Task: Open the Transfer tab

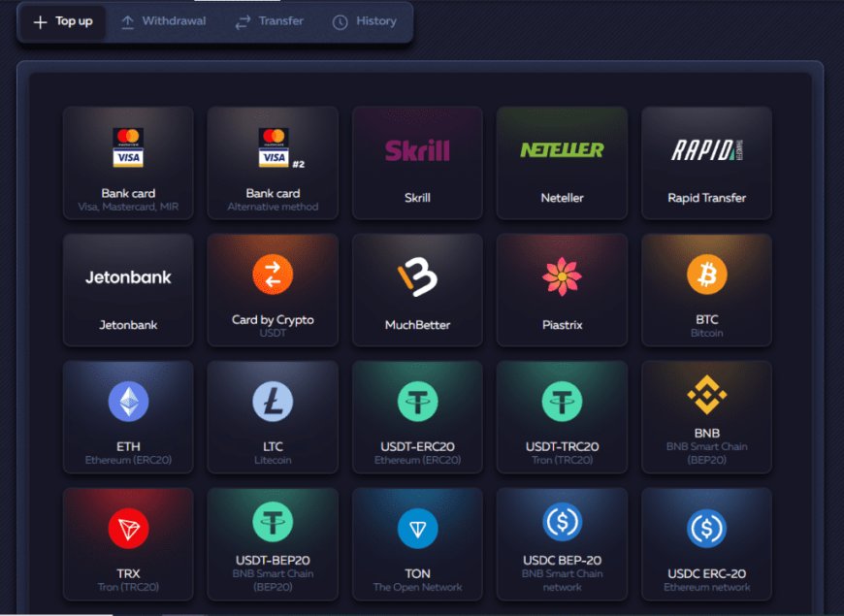Action: click(270, 21)
